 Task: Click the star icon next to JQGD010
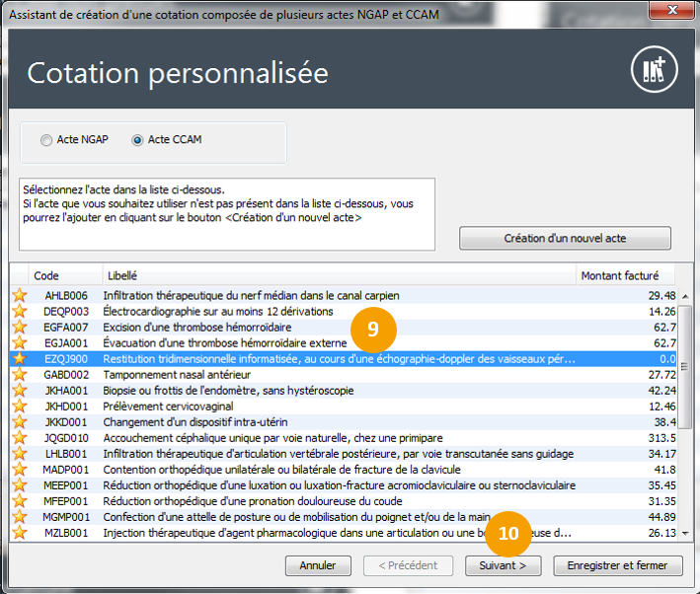(19, 438)
